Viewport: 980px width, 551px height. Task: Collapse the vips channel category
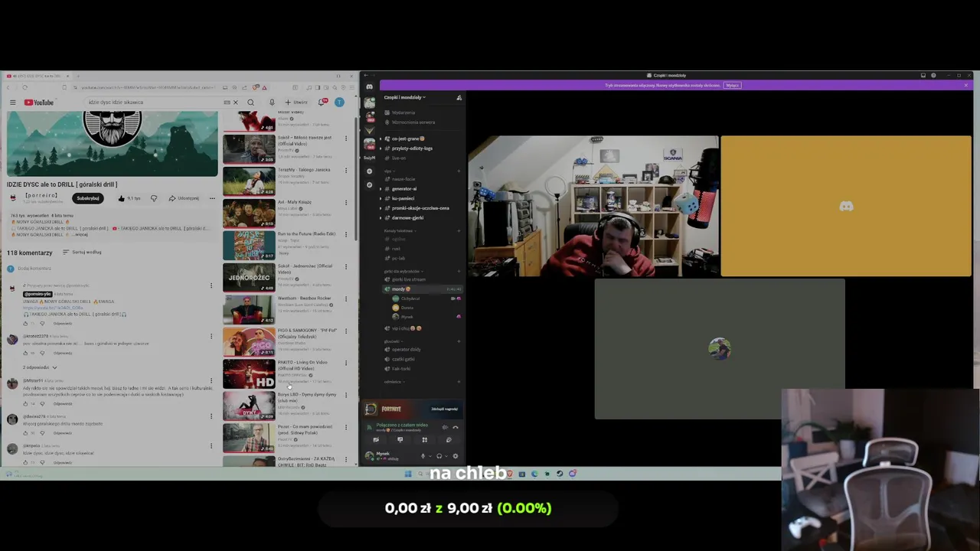pos(389,171)
